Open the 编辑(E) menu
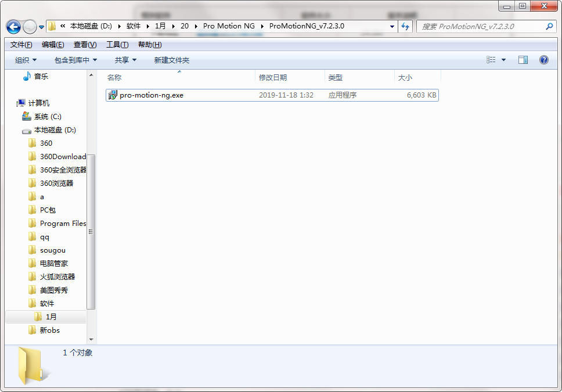 coord(53,45)
